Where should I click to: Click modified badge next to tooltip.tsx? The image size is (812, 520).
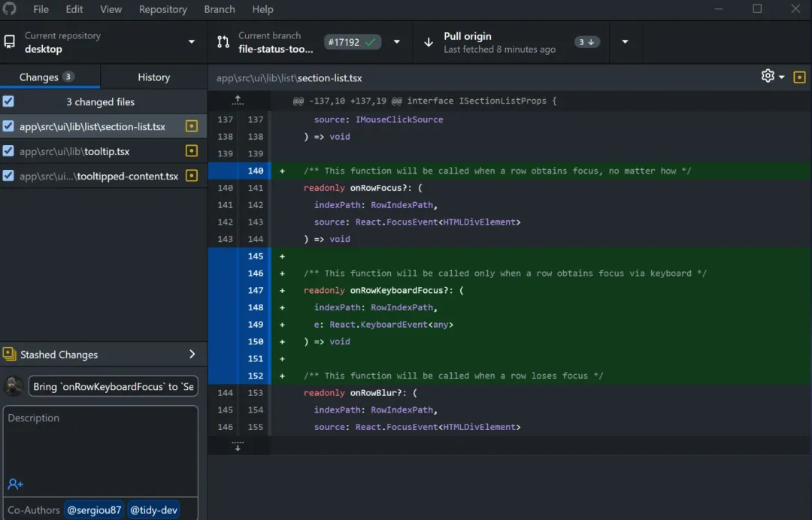coord(191,151)
